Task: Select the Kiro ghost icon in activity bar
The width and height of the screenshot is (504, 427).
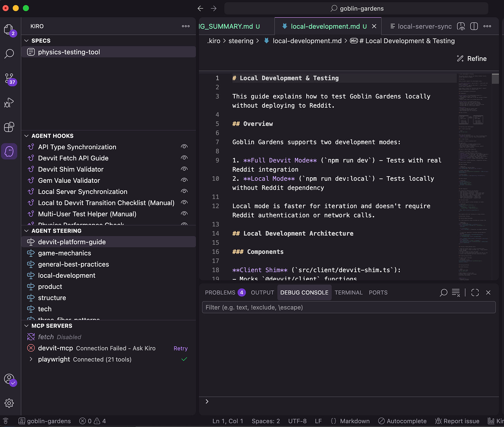Action: tap(9, 151)
